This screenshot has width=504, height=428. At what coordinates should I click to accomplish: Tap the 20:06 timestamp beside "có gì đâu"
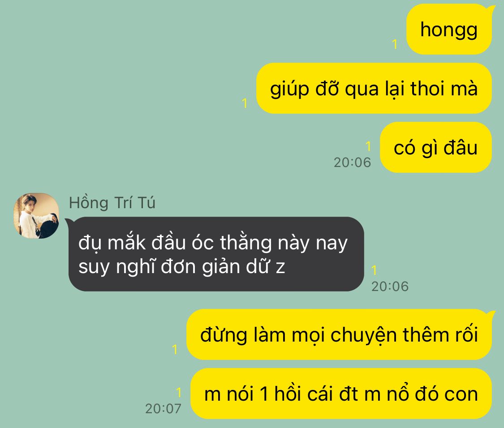(352, 162)
